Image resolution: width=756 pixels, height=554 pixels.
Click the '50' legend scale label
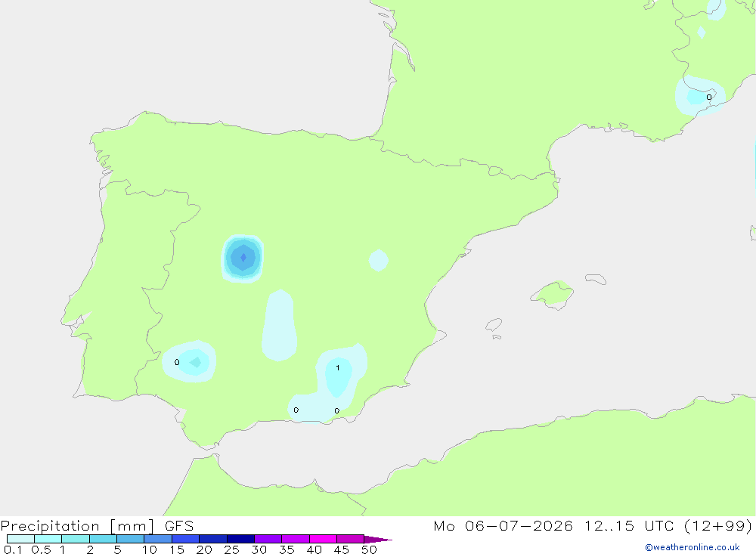(370, 549)
